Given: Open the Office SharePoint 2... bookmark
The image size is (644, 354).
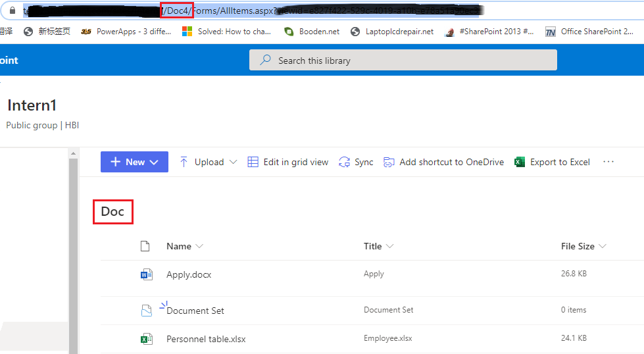Looking at the screenshot, I should (x=589, y=32).
